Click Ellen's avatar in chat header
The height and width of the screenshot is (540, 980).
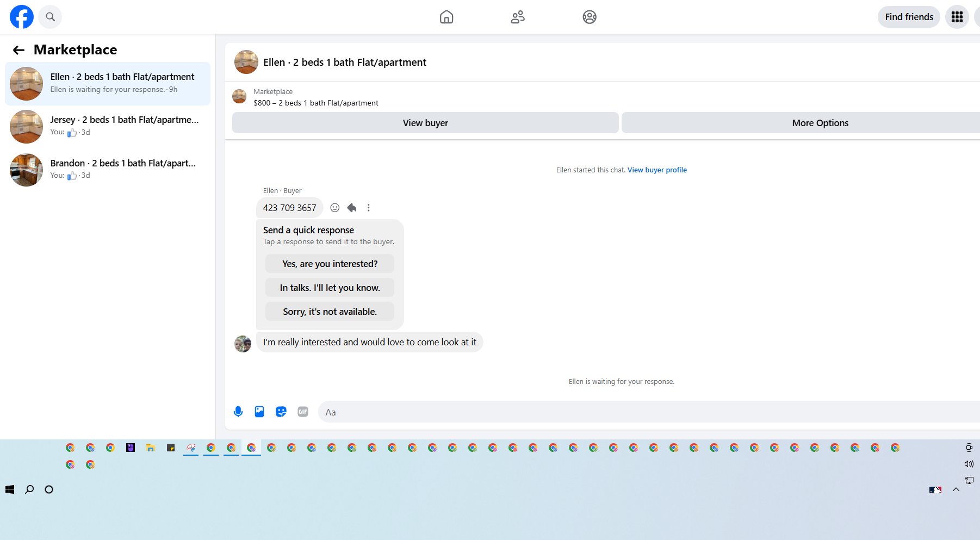[246, 62]
